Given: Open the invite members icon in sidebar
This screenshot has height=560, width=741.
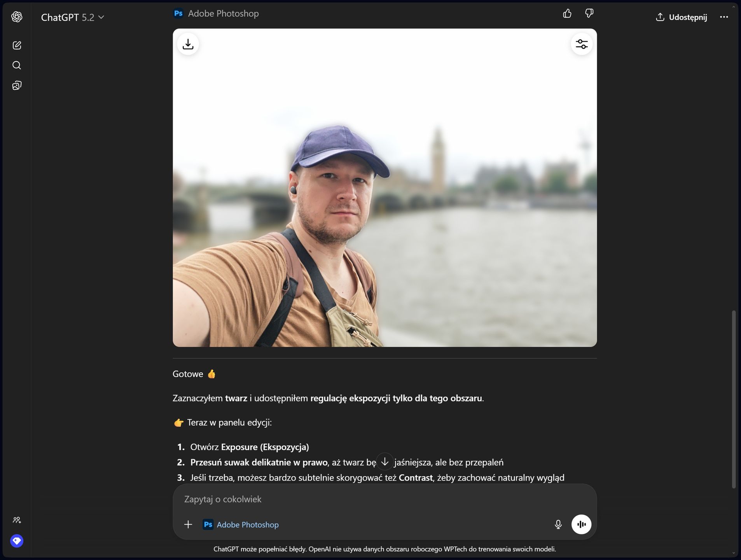Looking at the screenshot, I should point(17,520).
